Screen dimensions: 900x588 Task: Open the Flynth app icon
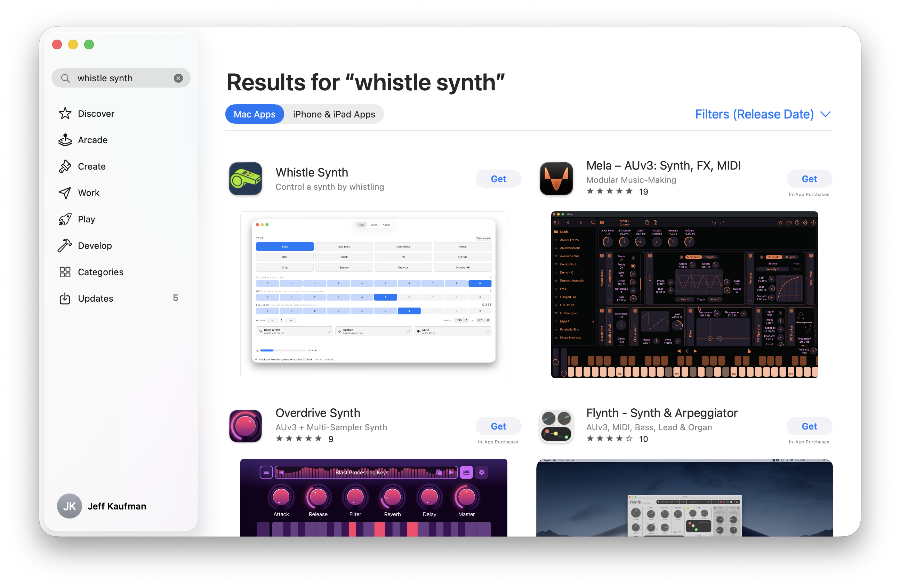(556, 426)
